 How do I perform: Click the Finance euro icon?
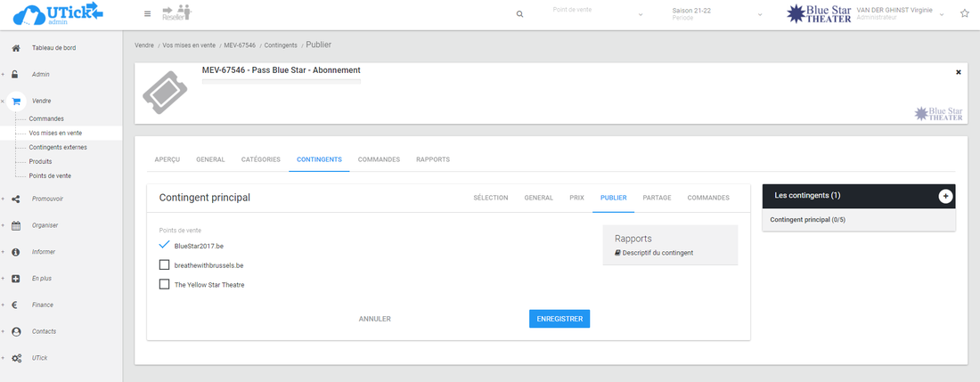[16, 305]
